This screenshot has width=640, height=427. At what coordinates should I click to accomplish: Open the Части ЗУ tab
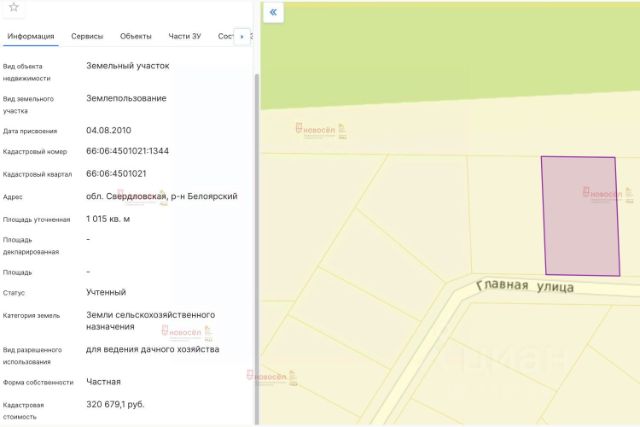coord(184,36)
